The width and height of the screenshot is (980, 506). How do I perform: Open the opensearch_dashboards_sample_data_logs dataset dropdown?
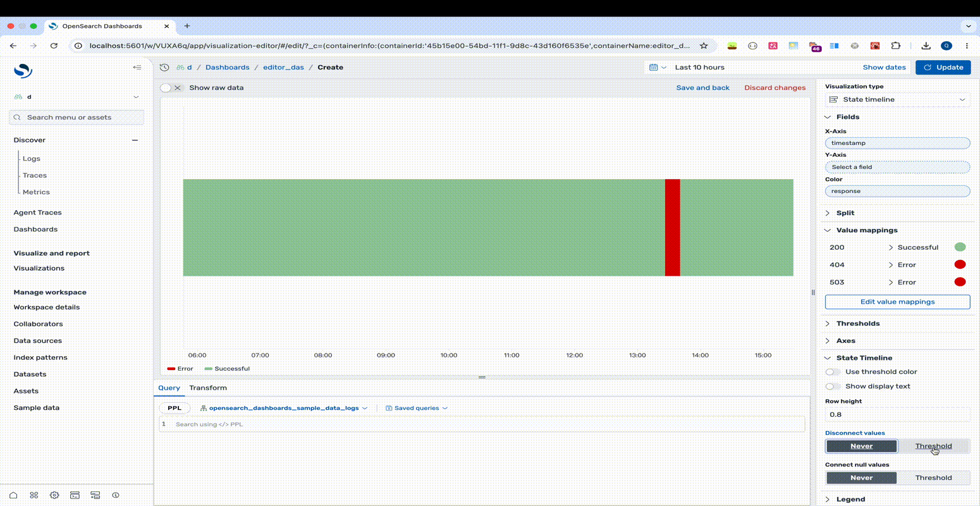(x=284, y=409)
